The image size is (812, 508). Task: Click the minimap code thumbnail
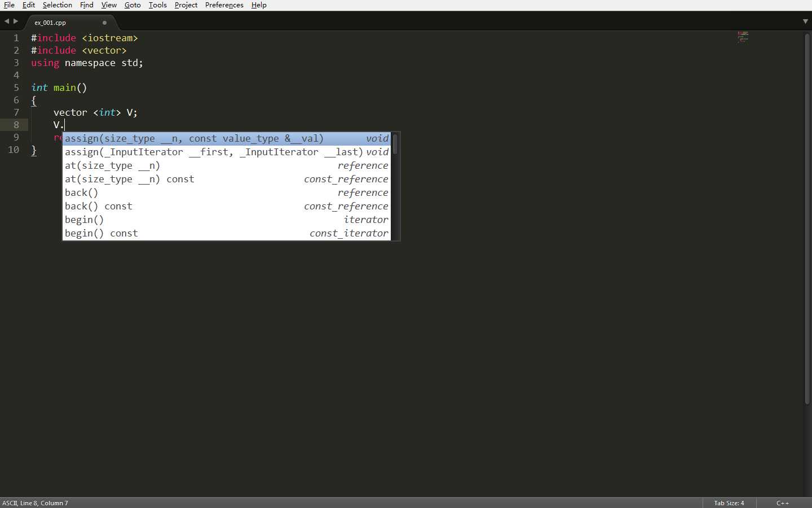pos(743,37)
